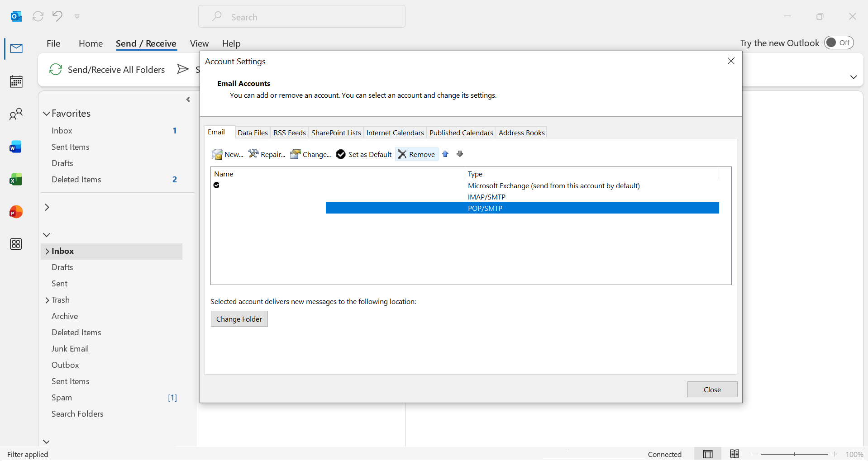Click the Undo icon in title bar
The image size is (868, 461).
pos(57,16)
